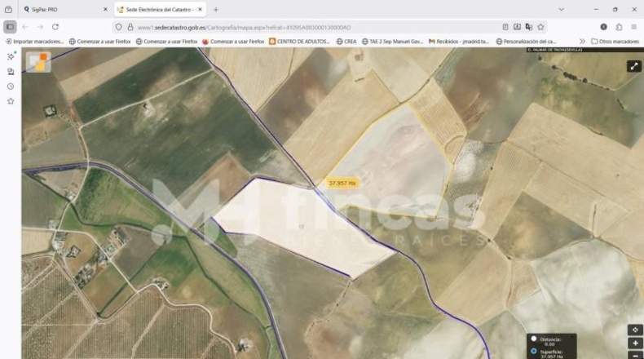
Task: Open the Personalización del ca... bookmark
Action: pyautogui.click(x=526, y=42)
